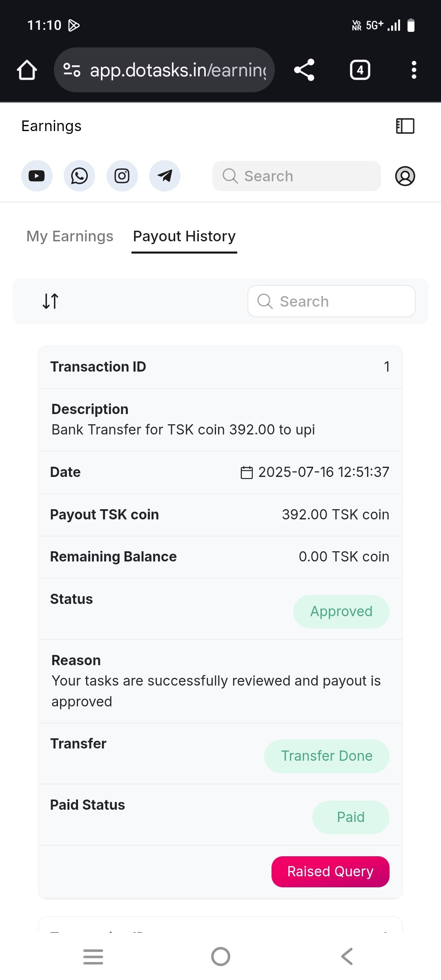Image resolution: width=441 pixels, height=980 pixels.
Task: Click the sort order arrows icon
Action: pos(51,301)
